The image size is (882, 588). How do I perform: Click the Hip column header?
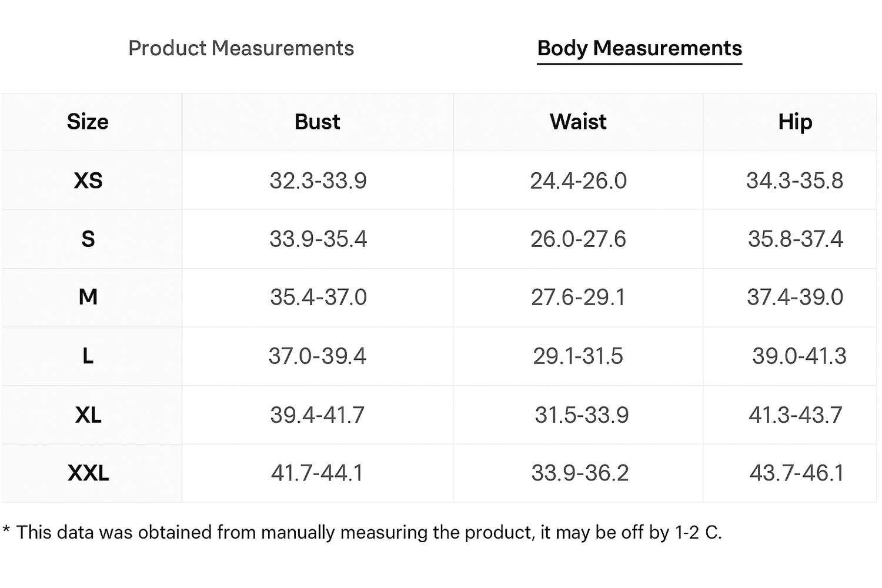(x=795, y=122)
